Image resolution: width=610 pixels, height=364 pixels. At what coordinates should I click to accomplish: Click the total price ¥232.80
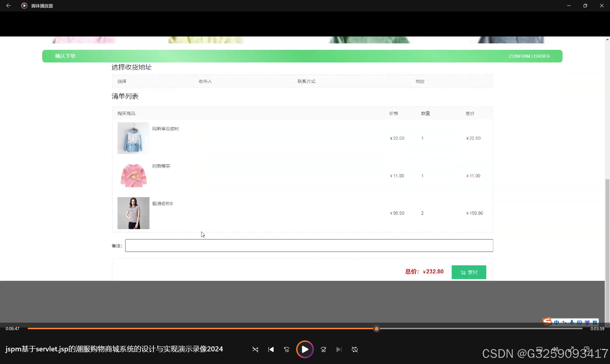(x=433, y=272)
